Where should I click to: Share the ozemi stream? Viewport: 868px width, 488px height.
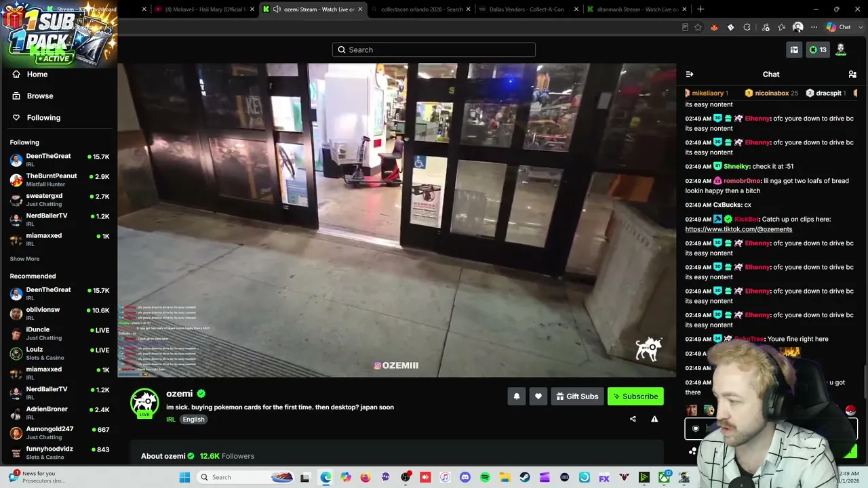coord(633,419)
